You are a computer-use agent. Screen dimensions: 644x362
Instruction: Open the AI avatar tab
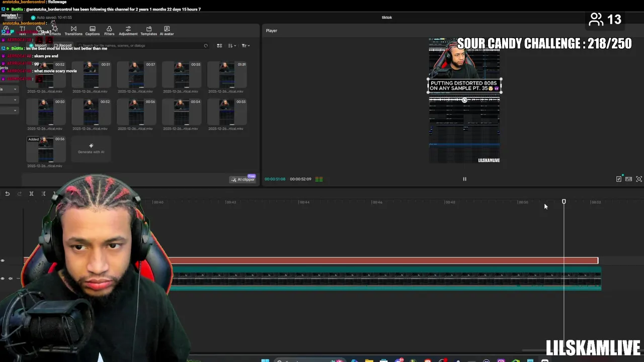(x=167, y=31)
